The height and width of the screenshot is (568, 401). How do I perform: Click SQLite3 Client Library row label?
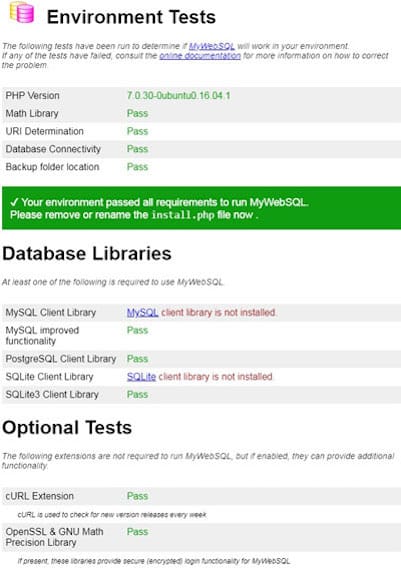[52, 394]
